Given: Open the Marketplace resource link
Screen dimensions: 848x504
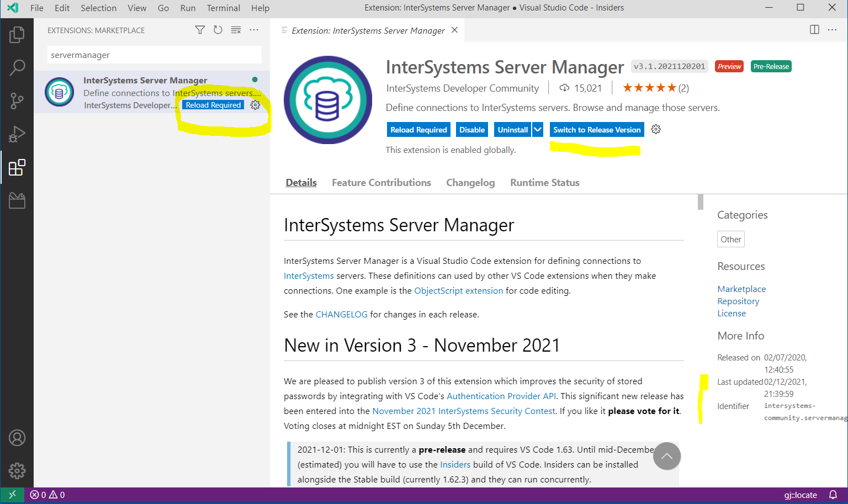Looking at the screenshot, I should click(741, 289).
